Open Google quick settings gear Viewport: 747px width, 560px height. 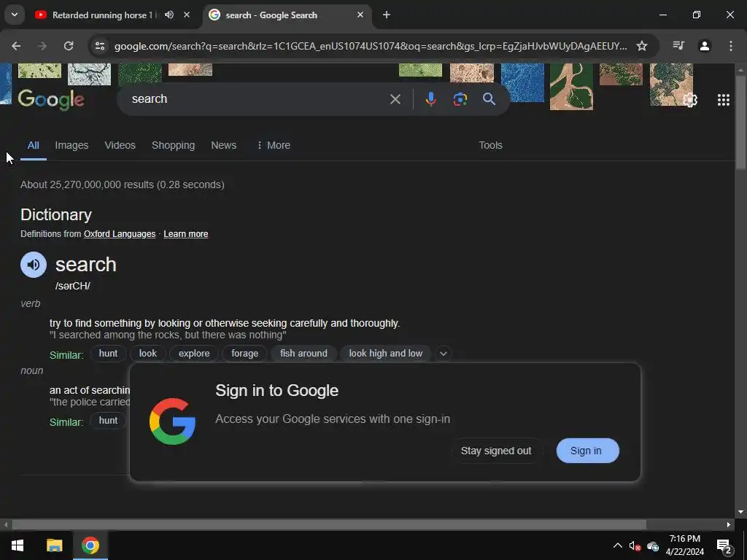690,100
